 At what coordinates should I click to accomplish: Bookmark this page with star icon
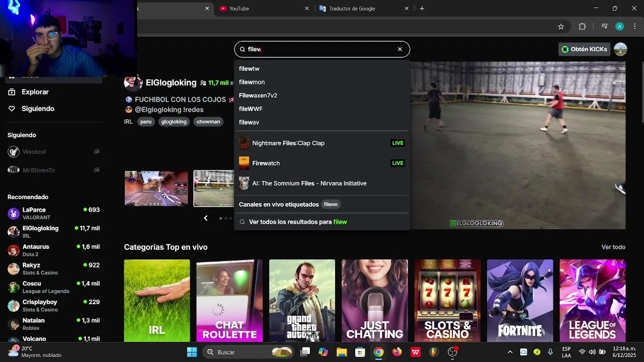(x=561, y=27)
